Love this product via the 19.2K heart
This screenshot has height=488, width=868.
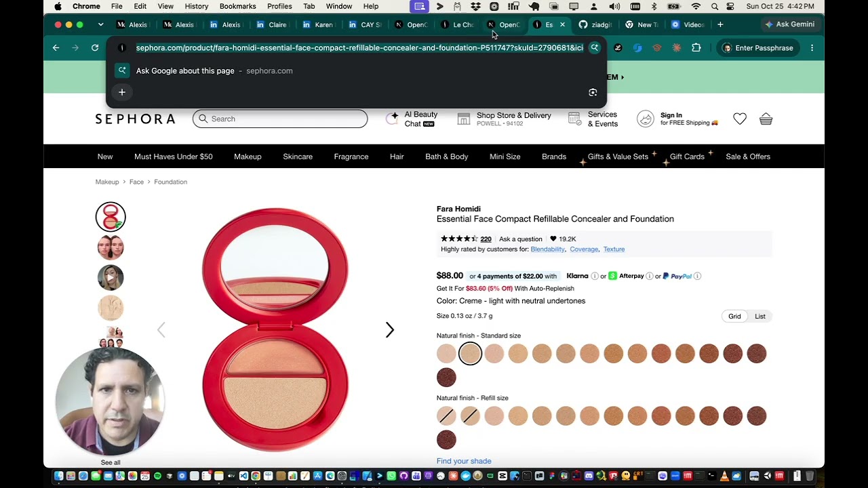[553, 239]
